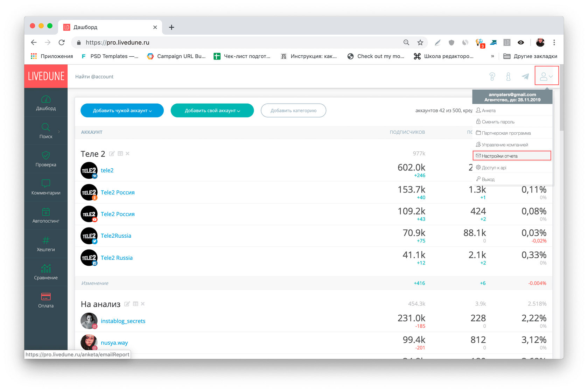Screen dimensions: 588x391
Task: Expand Добавить свой аккаунт dropdown
Action: pos(212,111)
